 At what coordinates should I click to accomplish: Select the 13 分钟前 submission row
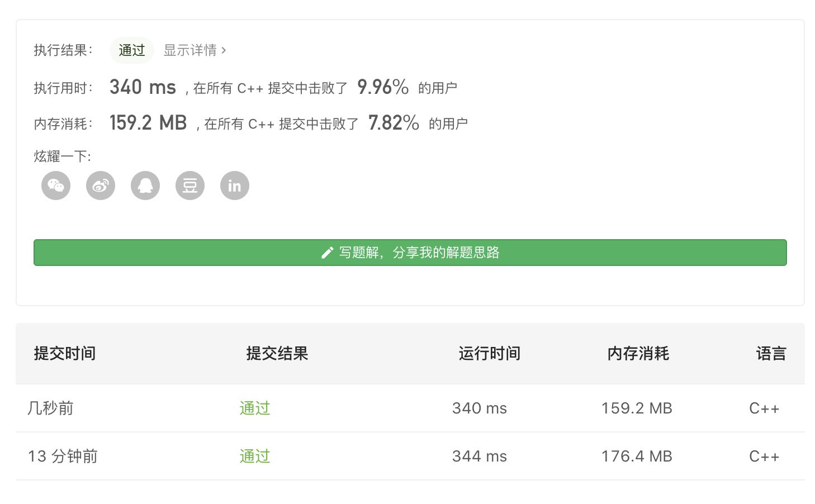(410, 456)
